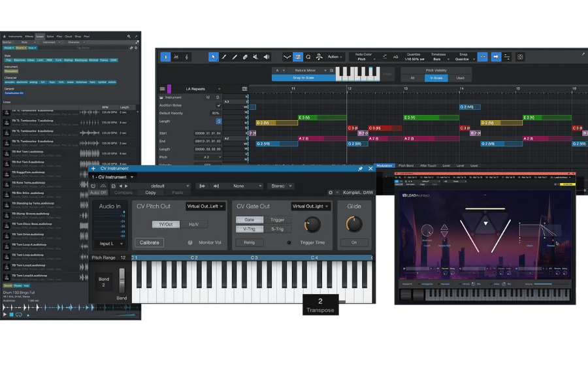
Task: Select the Listen speaker tool icon
Action: [267, 57]
